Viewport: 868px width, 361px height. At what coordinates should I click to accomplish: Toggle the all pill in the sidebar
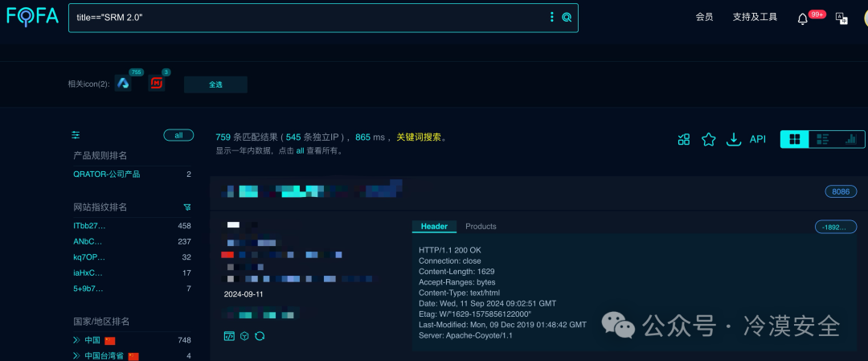pos(178,135)
